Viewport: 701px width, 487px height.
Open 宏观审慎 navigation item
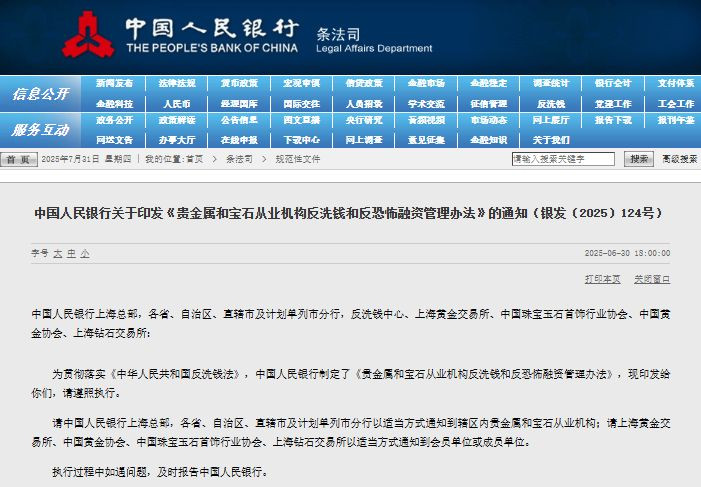tap(302, 83)
